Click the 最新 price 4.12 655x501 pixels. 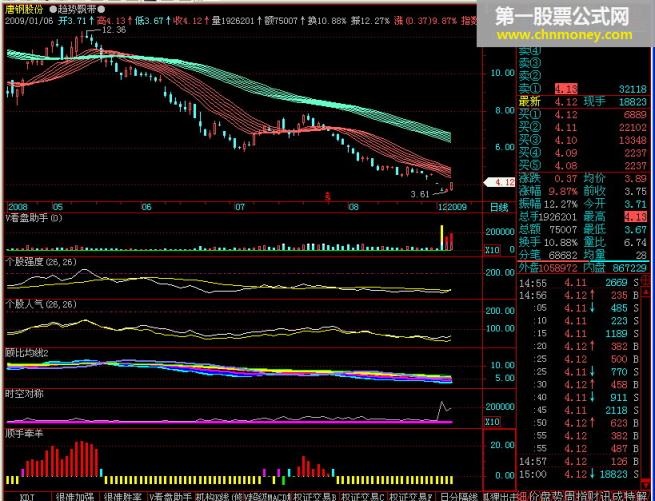tap(566, 102)
